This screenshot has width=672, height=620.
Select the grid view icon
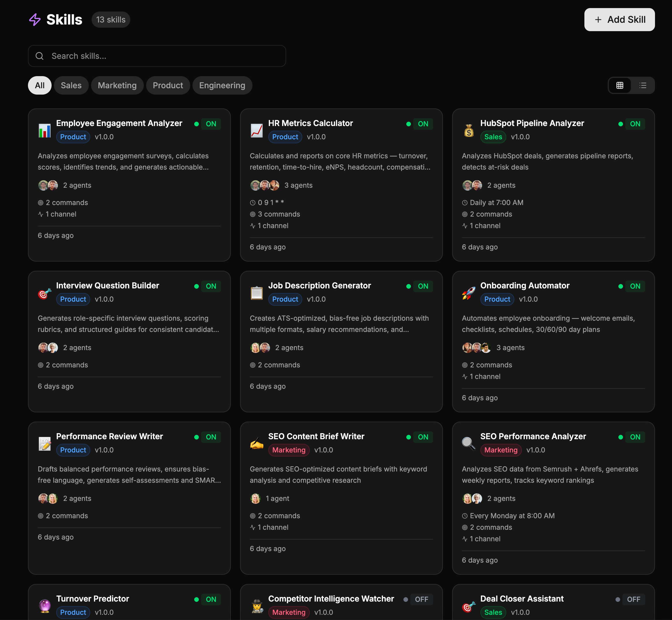[620, 85]
